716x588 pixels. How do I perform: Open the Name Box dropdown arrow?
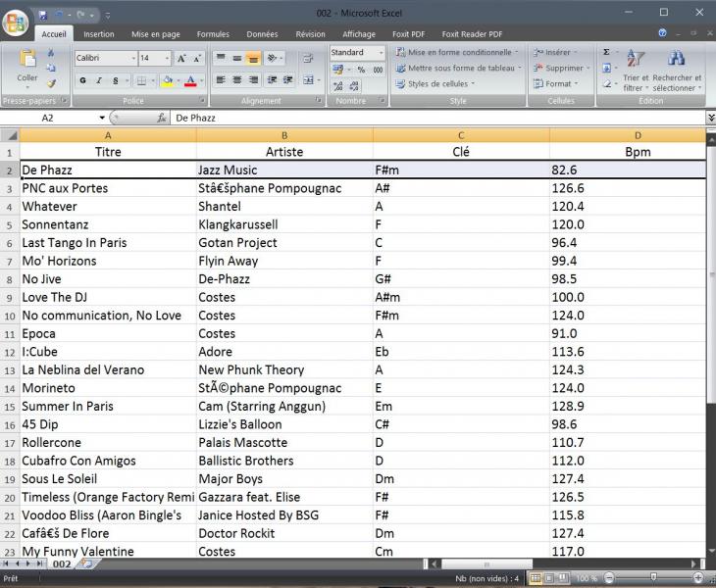101,118
